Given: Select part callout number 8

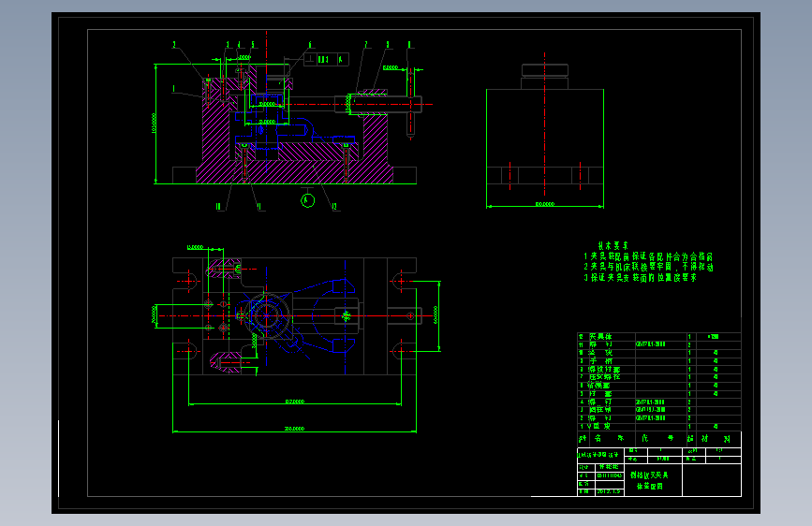Looking at the screenshot, I should click(x=388, y=45).
